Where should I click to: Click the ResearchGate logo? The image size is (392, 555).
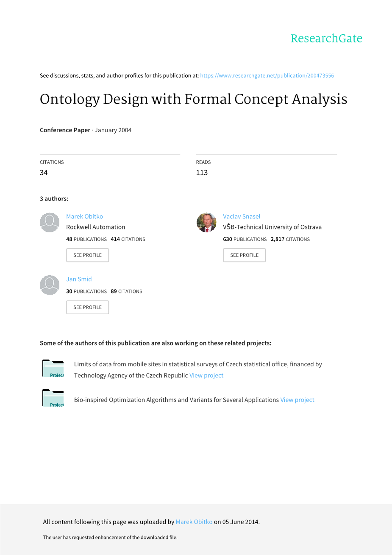(326, 39)
